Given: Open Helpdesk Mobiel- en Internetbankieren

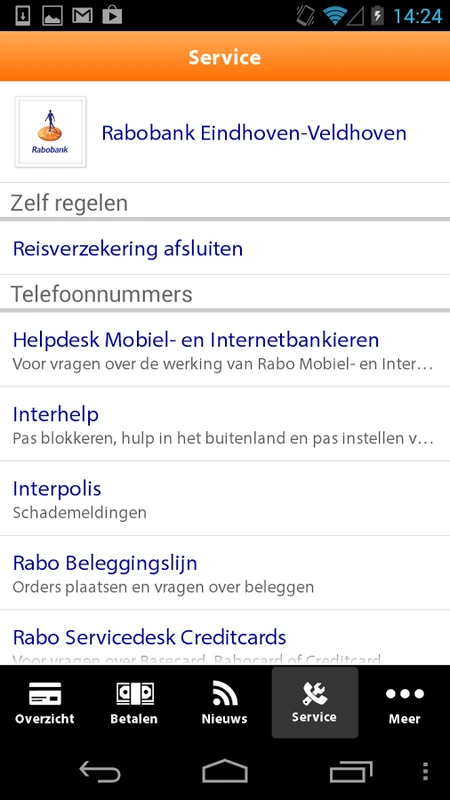Looking at the screenshot, I should 225,350.
